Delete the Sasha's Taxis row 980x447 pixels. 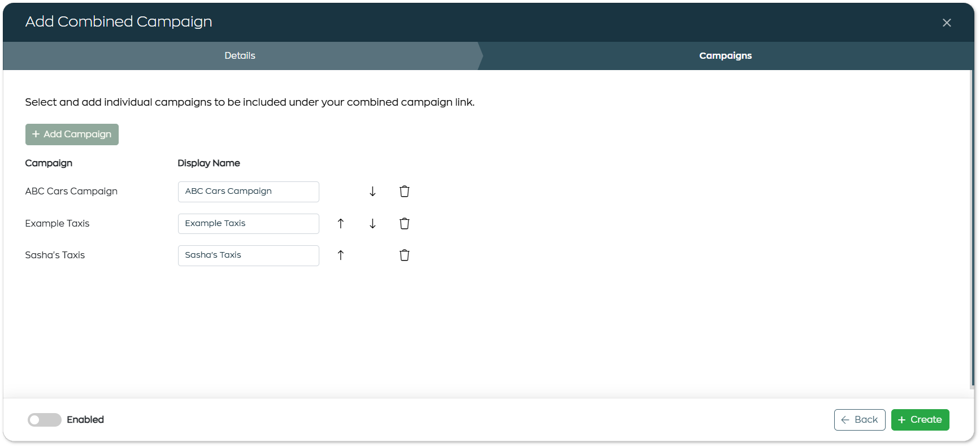click(404, 255)
